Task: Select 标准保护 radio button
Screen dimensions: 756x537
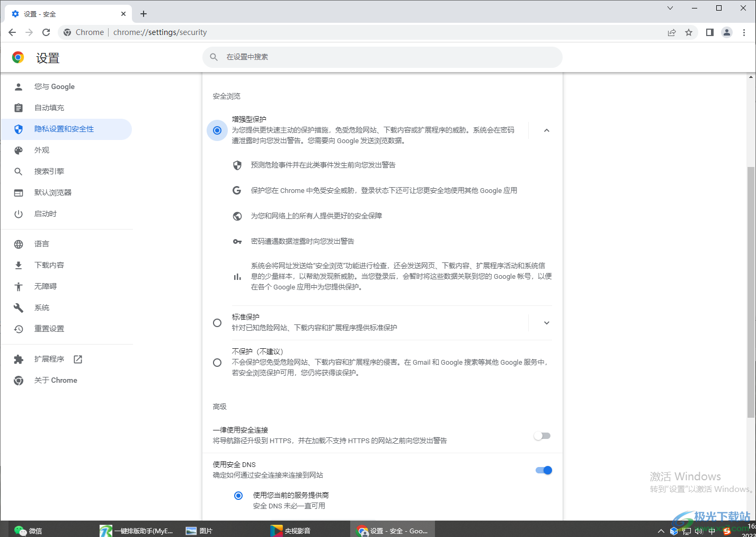Action: click(217, 323)
